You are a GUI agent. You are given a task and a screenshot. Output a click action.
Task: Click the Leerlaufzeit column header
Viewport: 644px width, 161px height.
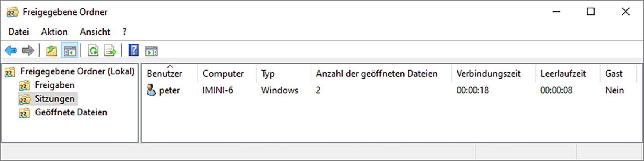[563, 74]
